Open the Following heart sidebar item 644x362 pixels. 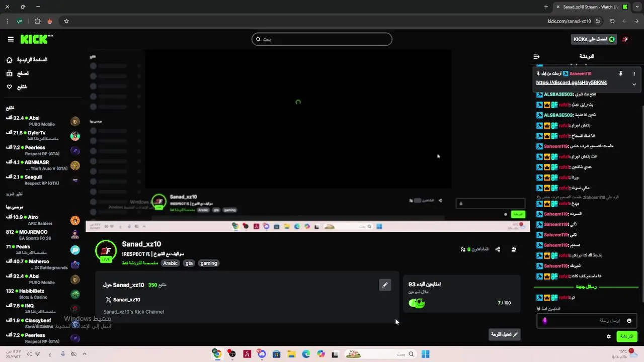point(17,87)
